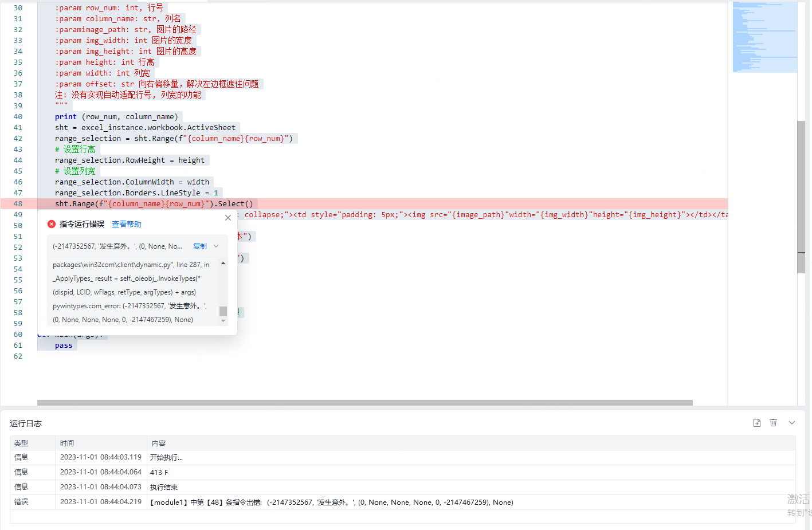Click line number 62 in the gutter
The height and width of the screenshot is (530, 812).
[x=18, y=356]
